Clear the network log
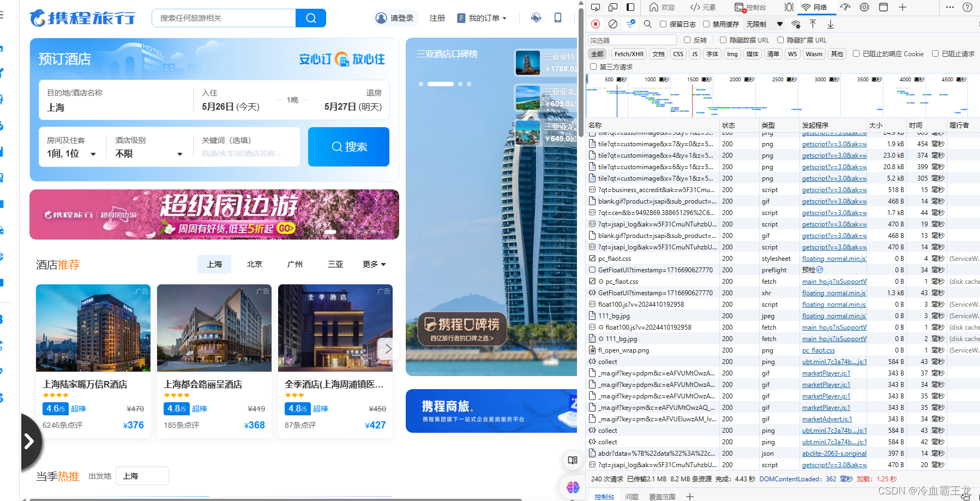 (x=613, y=24)
